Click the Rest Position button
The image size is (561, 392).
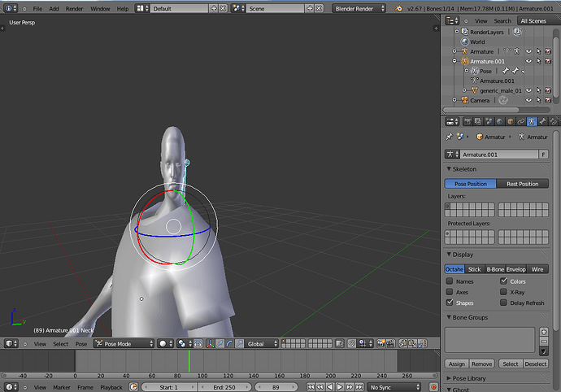[x=522, y=184]
